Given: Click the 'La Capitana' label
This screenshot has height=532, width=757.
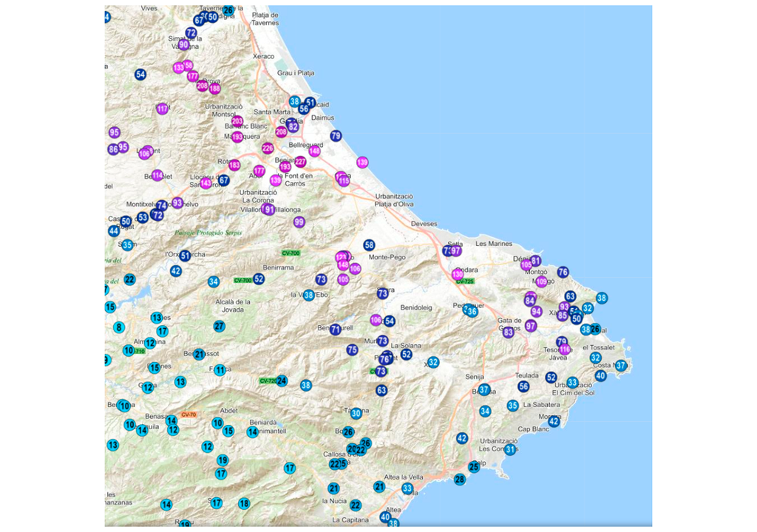Looking at the screenshot, I should (350, 520).
